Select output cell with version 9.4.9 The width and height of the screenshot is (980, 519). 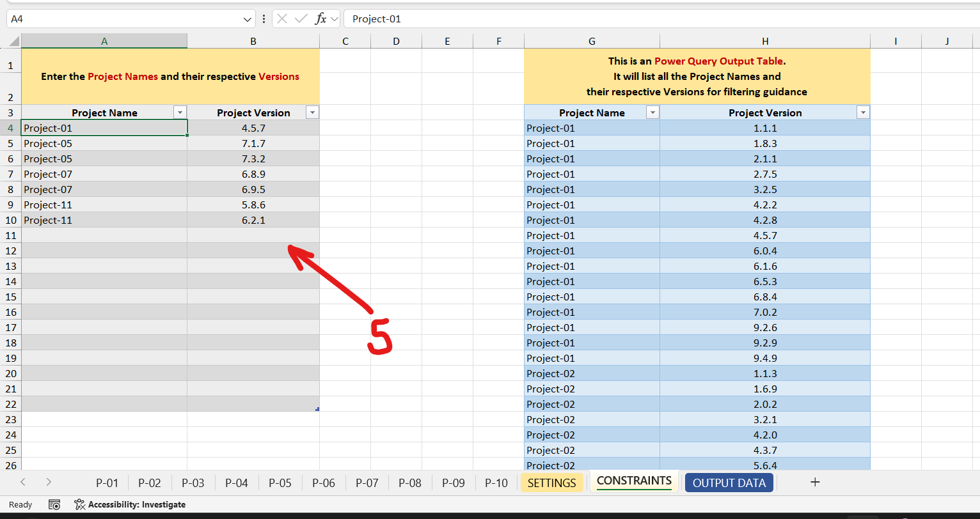(765, 358)
